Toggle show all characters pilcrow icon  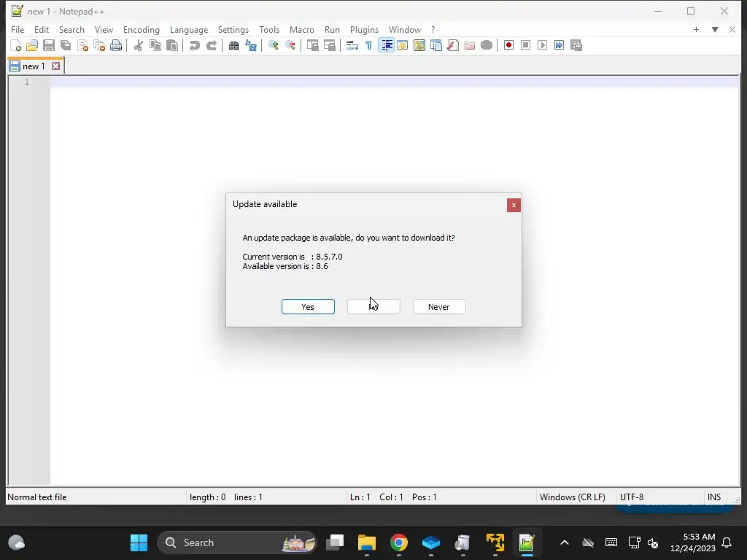coord(368,45)
